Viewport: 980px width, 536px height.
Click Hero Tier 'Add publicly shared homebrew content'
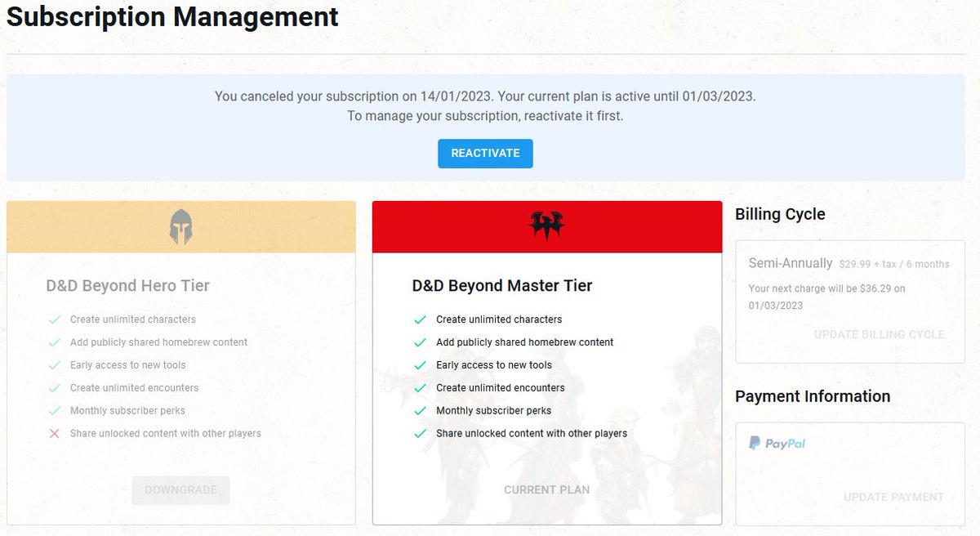(x=158, y=342)
